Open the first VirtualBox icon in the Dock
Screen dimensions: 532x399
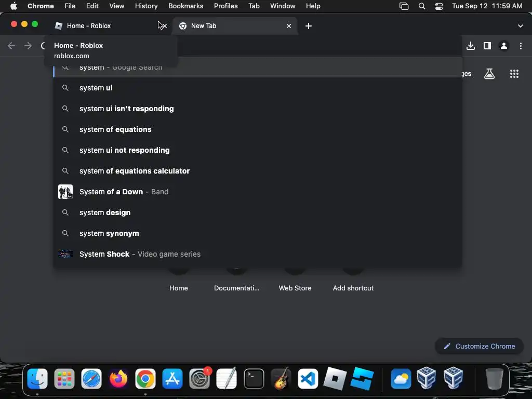426,378
